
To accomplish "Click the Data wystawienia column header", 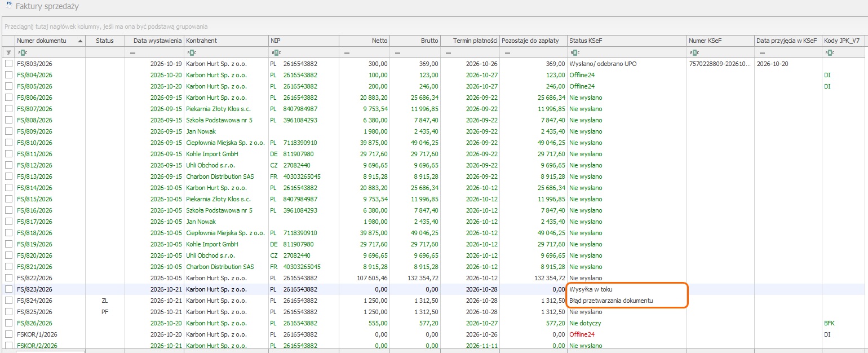I will point(156,41).
